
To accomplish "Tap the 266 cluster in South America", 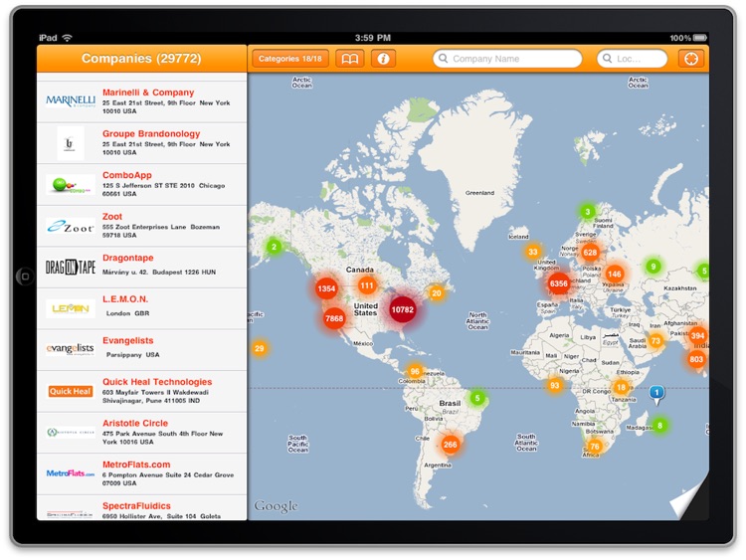I will click(450, 445).
